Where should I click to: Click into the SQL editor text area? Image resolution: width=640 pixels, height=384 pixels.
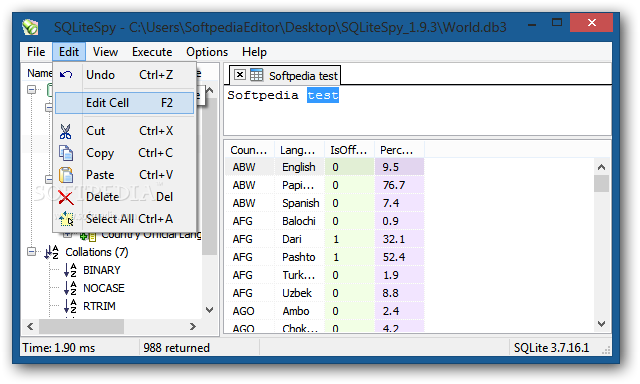click(417, 111)
